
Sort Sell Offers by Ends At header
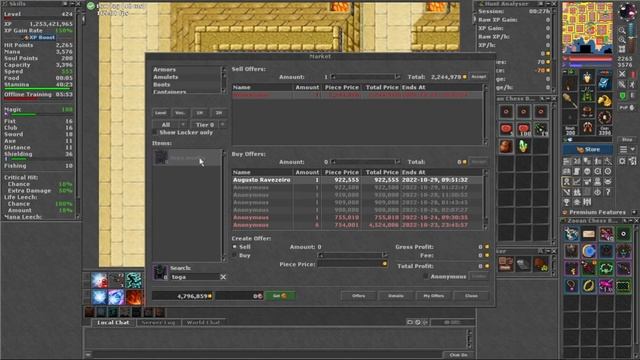tap(441, 87)
